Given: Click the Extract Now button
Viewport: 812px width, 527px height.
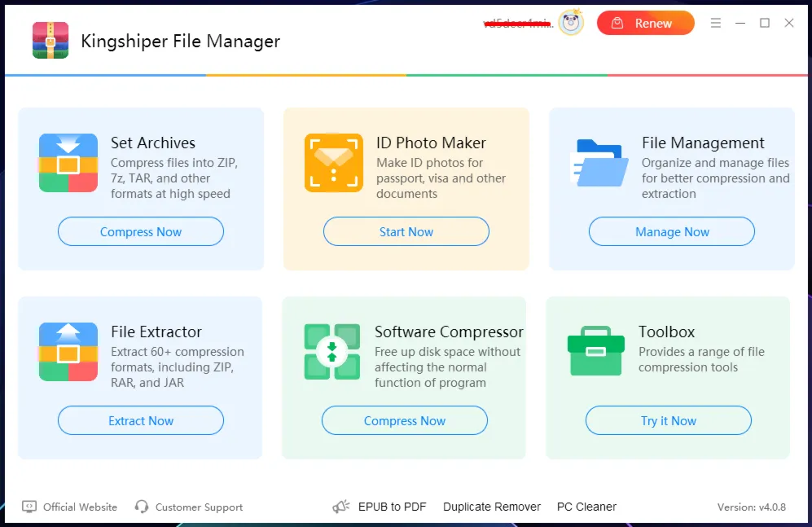Looking at the screenshot, I should [x=141, y=420].
